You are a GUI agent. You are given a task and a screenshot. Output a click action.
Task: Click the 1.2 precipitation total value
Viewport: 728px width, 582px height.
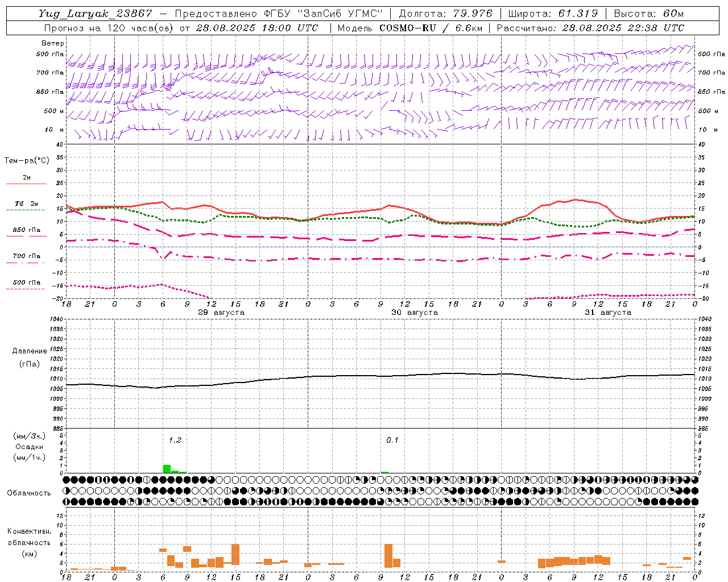(x=175, y=440)
